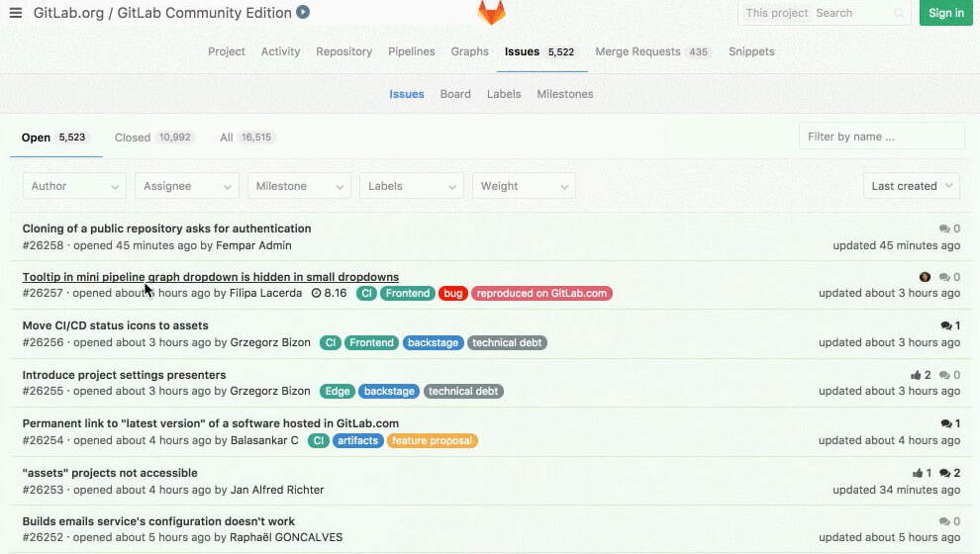Go to the Repository tab

[343, 51]
